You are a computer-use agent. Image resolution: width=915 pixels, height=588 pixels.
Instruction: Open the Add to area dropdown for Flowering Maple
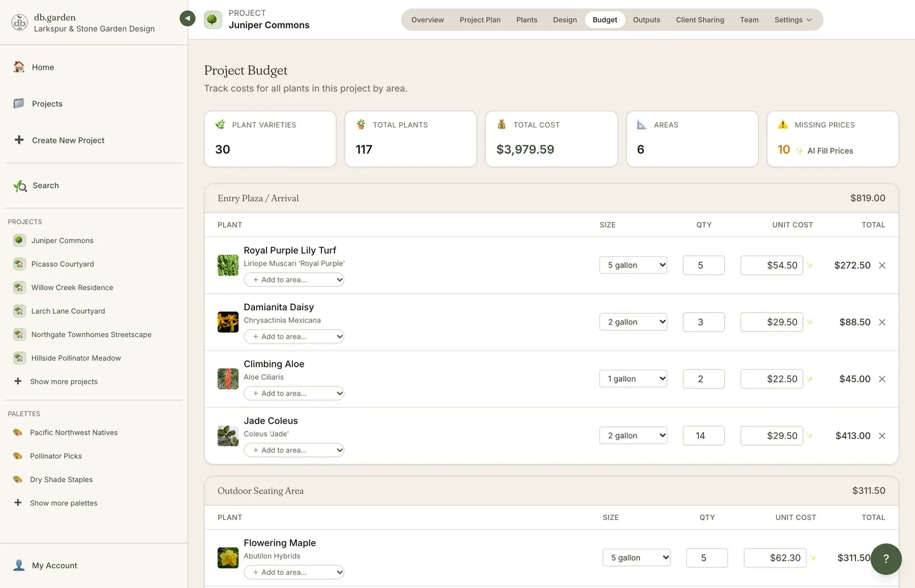tap(294, 572)
